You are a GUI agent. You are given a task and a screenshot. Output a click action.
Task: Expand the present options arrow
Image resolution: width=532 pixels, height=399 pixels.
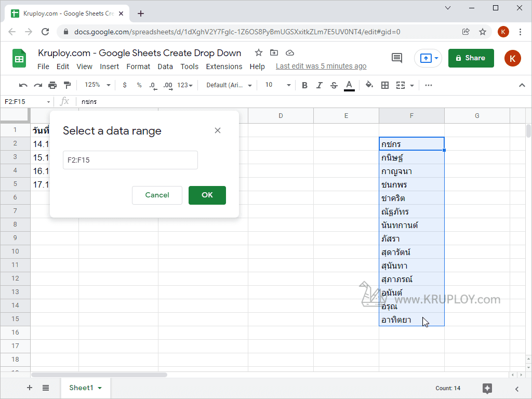436,58
